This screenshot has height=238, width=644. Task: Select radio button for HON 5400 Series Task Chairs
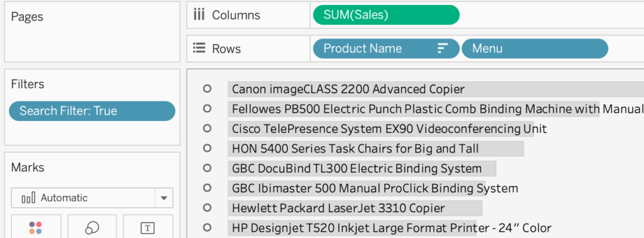point(207,148)
